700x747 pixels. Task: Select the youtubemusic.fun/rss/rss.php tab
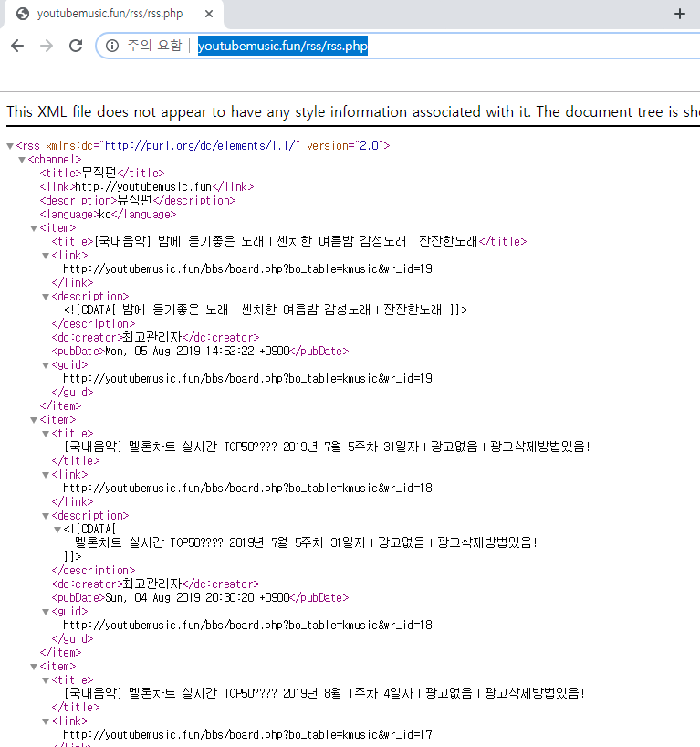coord(113,14)
